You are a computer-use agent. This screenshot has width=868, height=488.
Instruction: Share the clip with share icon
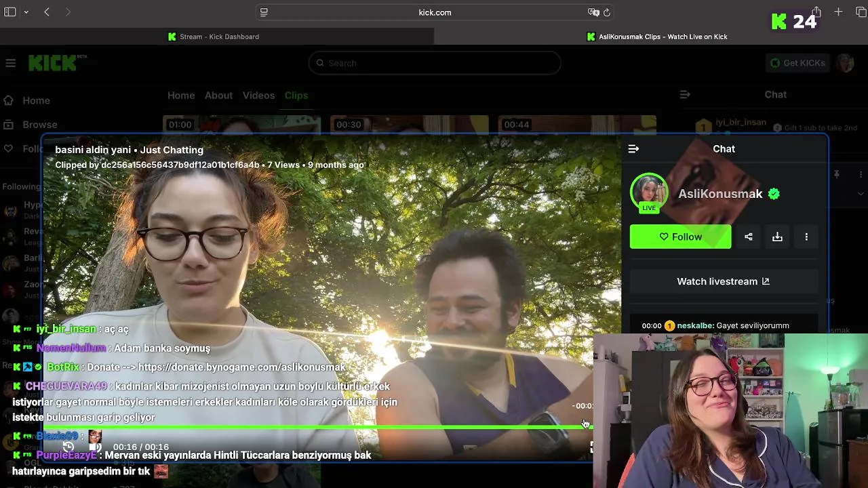coord(749,237)
